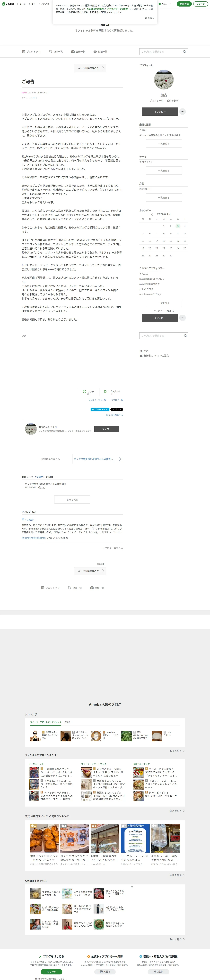Click the リブログする button

click(x=112, y=392)
